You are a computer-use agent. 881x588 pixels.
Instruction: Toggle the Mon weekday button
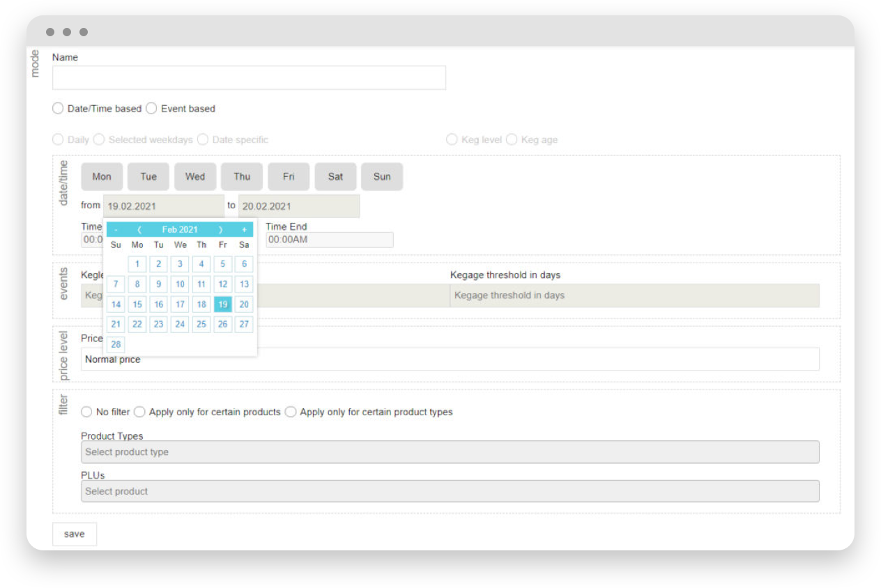pos(102,177)
